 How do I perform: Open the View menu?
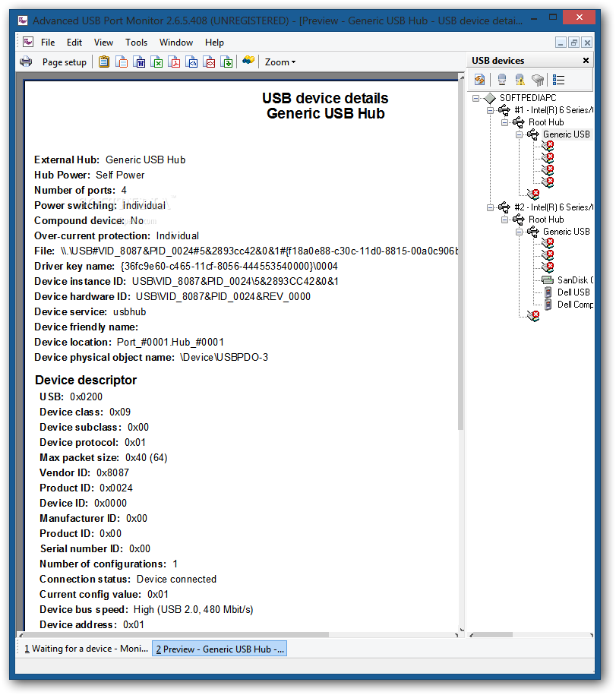pos(103,43)
